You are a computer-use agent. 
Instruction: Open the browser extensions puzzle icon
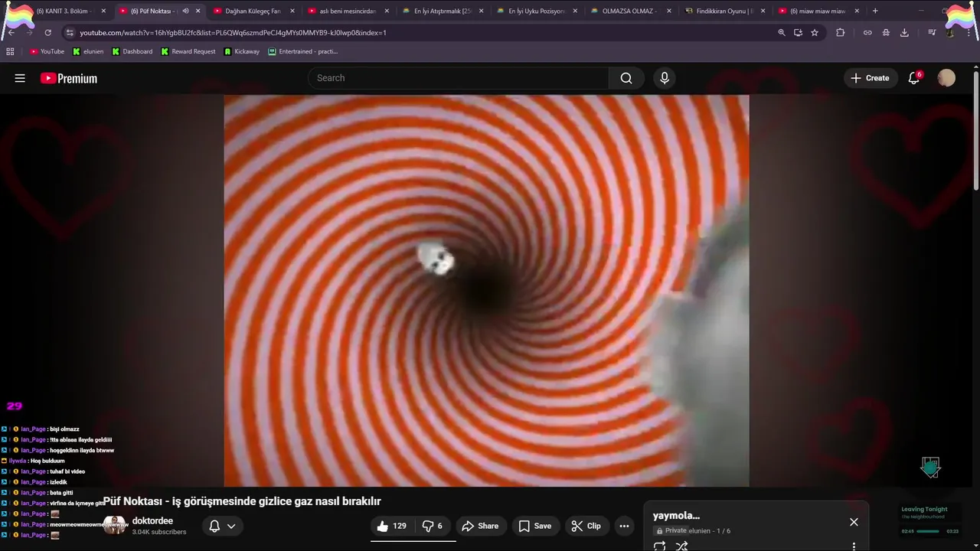pos(840,32)
